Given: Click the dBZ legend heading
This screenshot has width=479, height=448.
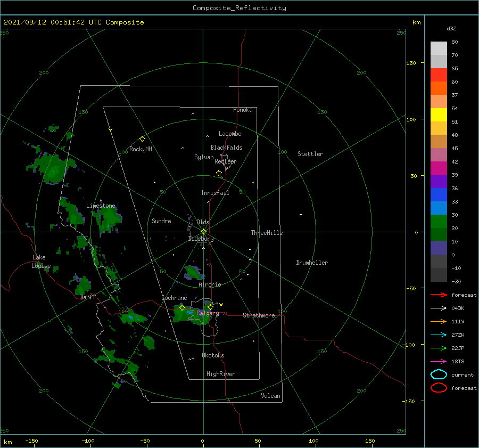Looking at the screenshot, I should pos(451,28).
